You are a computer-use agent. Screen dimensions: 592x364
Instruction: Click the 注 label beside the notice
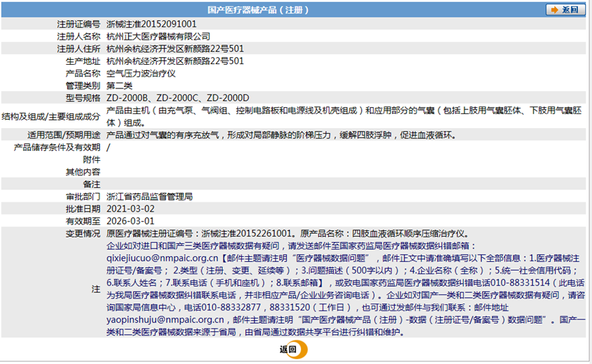tap(96, 290)
